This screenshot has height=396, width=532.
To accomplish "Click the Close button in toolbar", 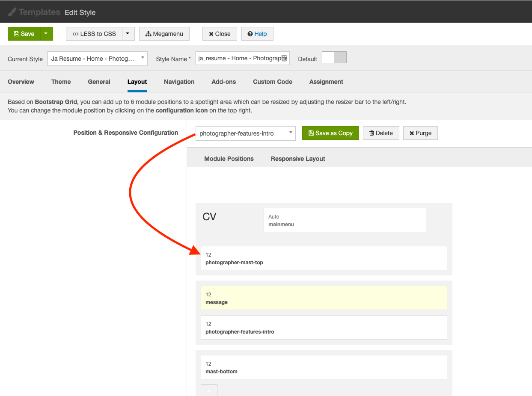I will pos(220,34).
